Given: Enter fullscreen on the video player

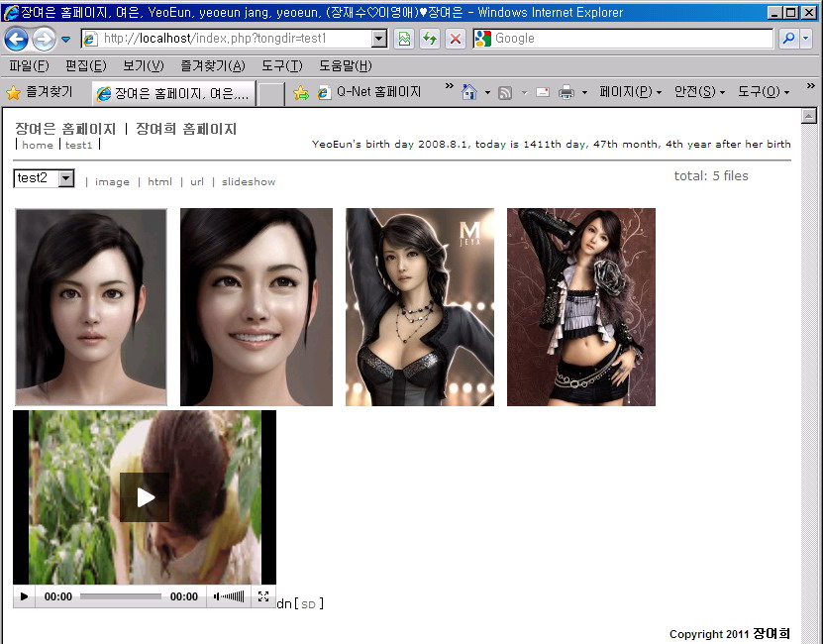Looking at the screenshot, I should (262, 596).
